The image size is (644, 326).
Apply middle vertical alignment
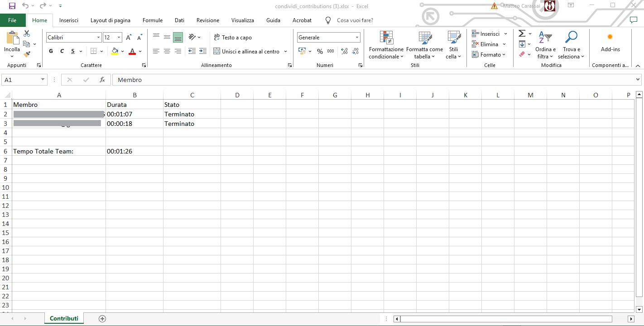[x=167, y=37]
